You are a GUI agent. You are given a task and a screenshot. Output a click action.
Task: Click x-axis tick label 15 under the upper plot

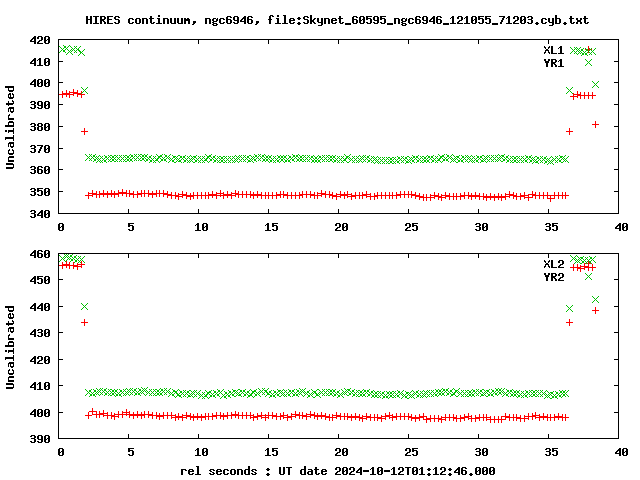tap(271, 227)
